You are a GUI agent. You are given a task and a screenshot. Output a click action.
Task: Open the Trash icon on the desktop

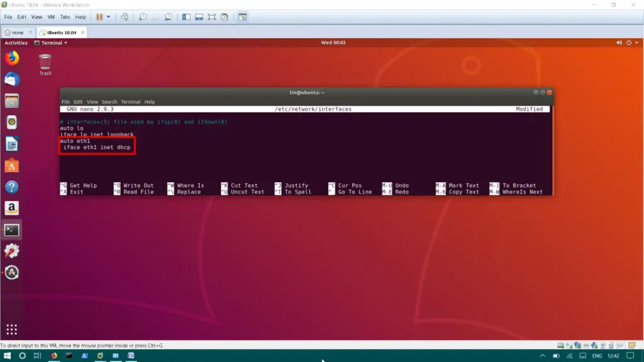pyautogui.click(x=45, y=62)
